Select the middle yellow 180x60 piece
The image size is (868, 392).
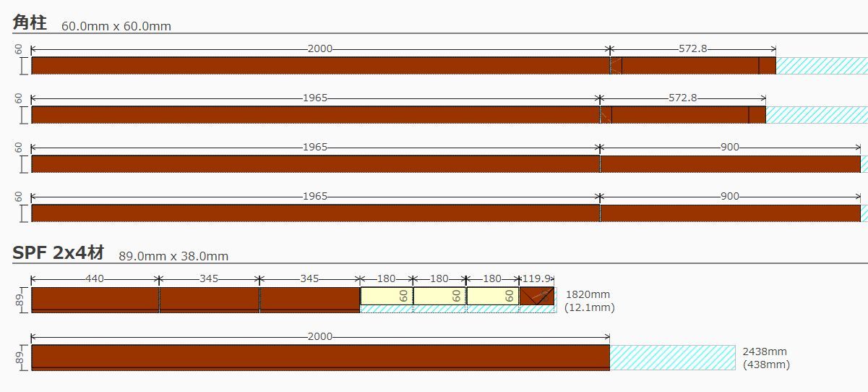[439, 296]
